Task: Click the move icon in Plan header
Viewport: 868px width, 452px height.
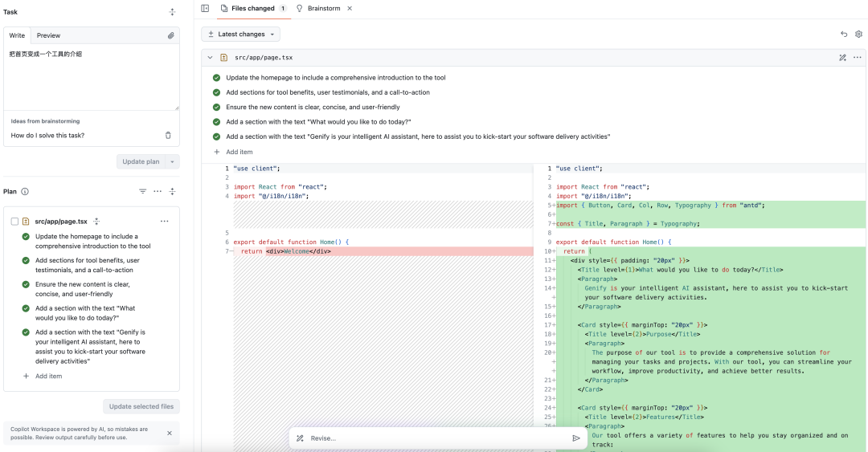Action: 172,191
